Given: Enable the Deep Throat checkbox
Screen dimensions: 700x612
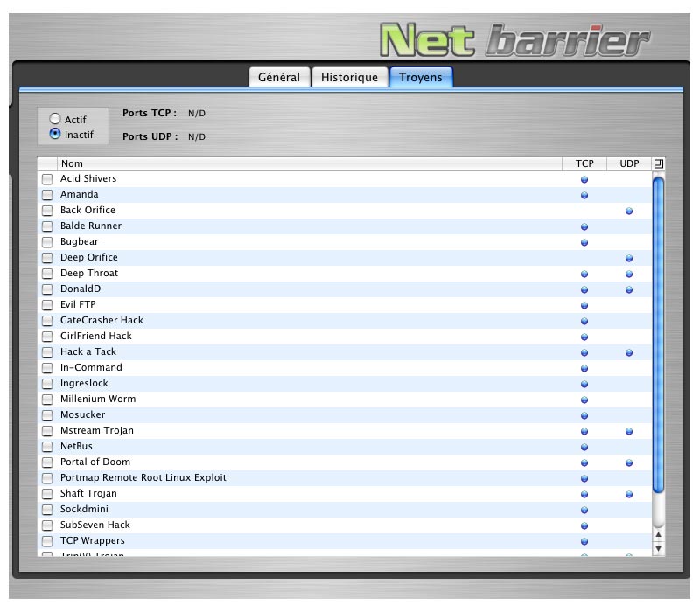Looking at the screenshot, I should [47, 274].
